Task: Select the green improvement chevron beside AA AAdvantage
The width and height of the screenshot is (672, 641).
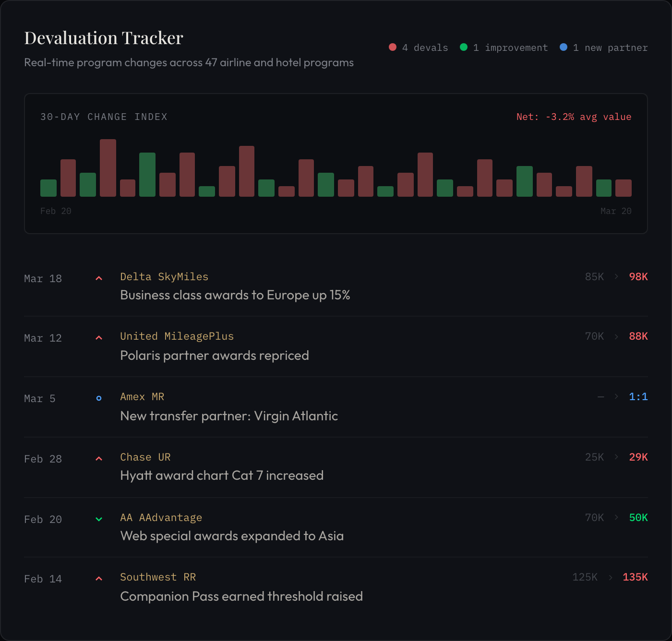Action: tap(99, 519)
